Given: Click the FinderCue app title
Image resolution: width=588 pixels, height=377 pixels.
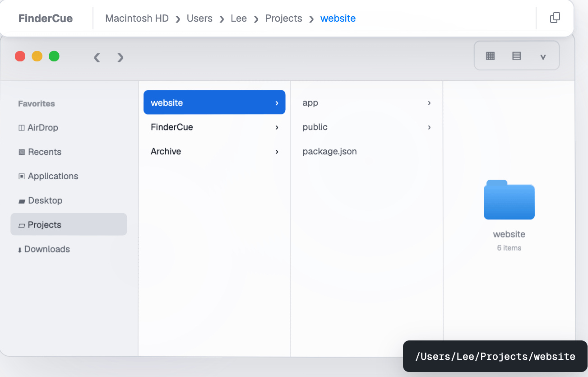Looking at the screenshot, I should (x=46, y=19).
